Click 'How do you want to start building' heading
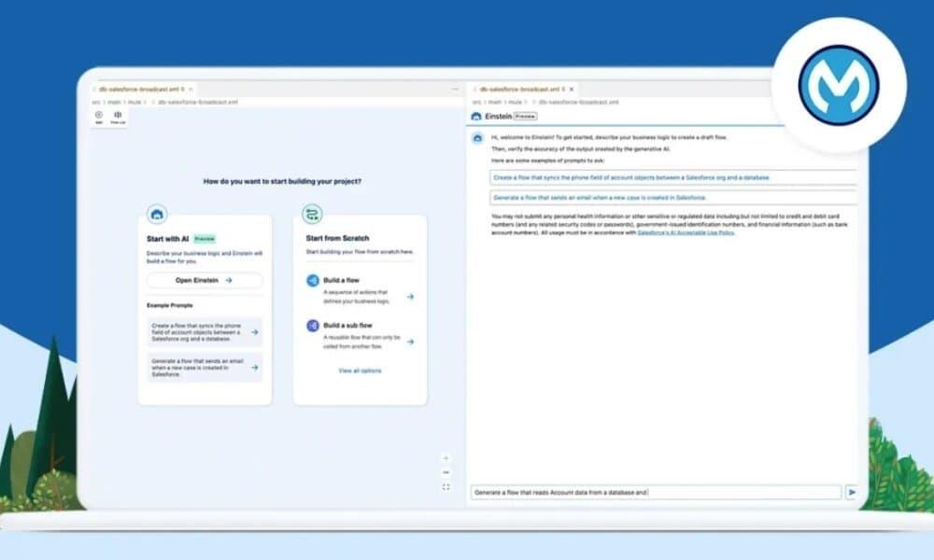Image resolution: width=934 pixels, height=560 pixels. click(282, 181)
